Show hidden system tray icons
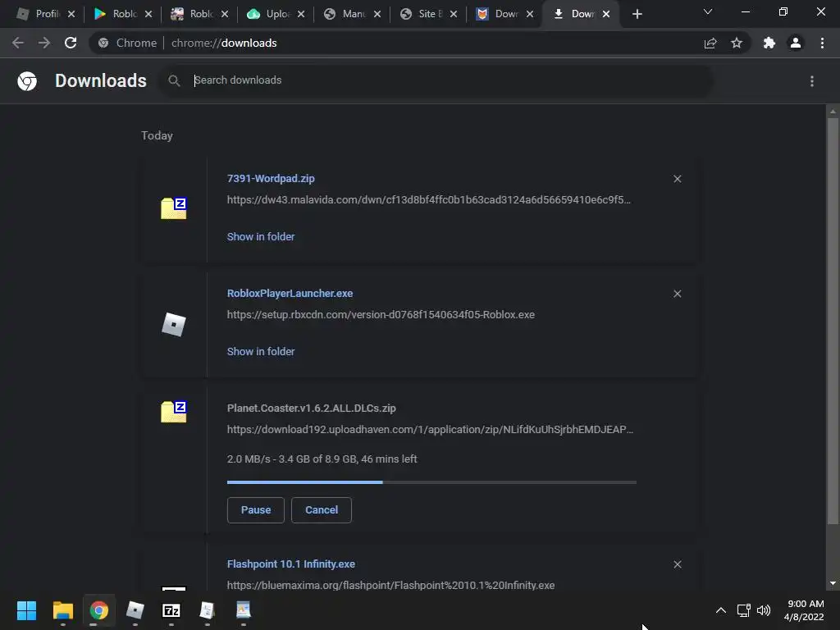 click(721, 610)
